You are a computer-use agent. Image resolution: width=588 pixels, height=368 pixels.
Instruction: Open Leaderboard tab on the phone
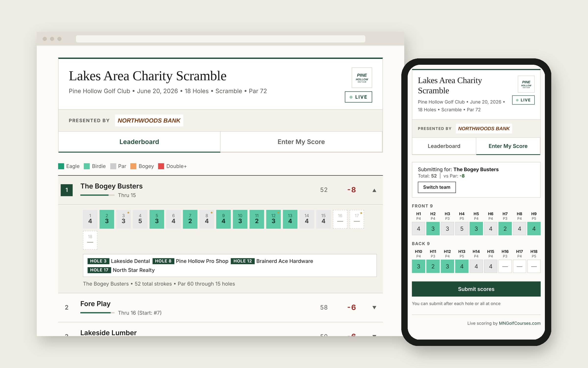click(x=444, y=146)
